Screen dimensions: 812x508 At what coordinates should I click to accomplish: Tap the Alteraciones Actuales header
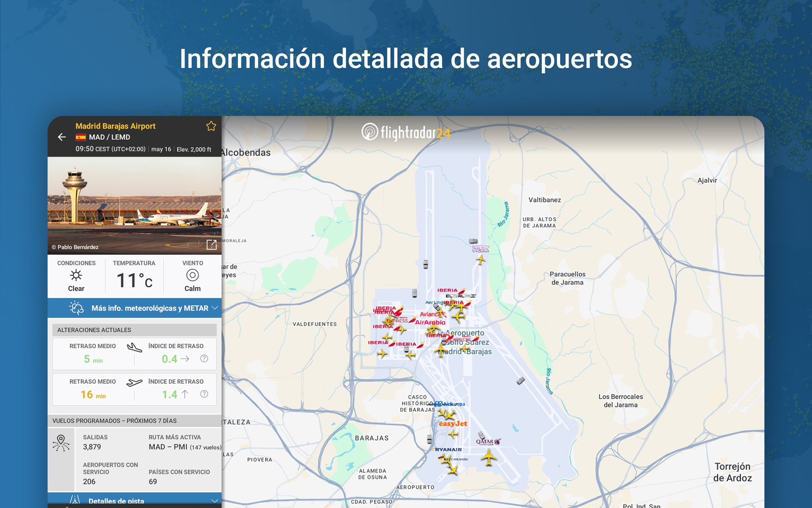[x=134, y=330]
